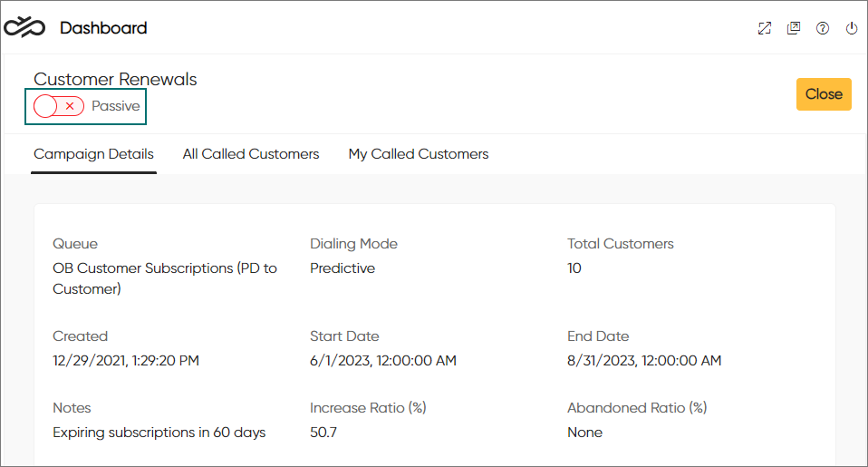The image size is (868, 467).
Task: Click the red X on the toggle
Action: 70,106
